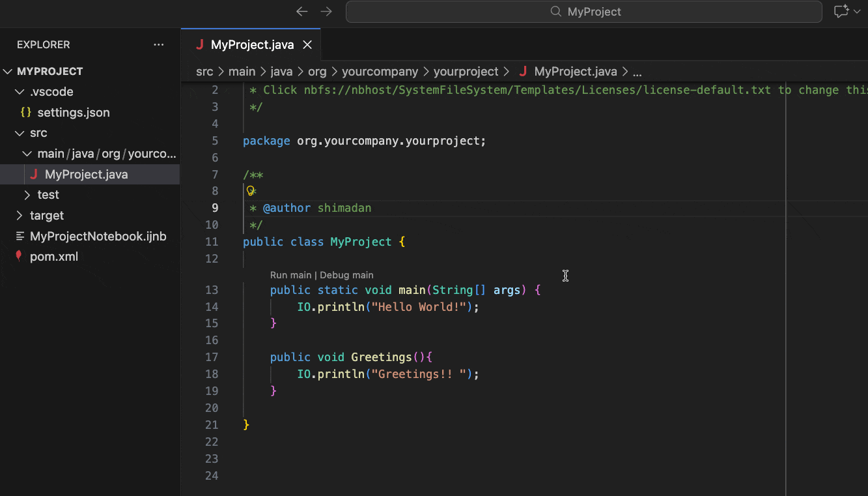The height and width of the screenshot is (496, 868).
Task: Collapse the .vscode folder
Action: pyautogui.click(x=20, y=92)
